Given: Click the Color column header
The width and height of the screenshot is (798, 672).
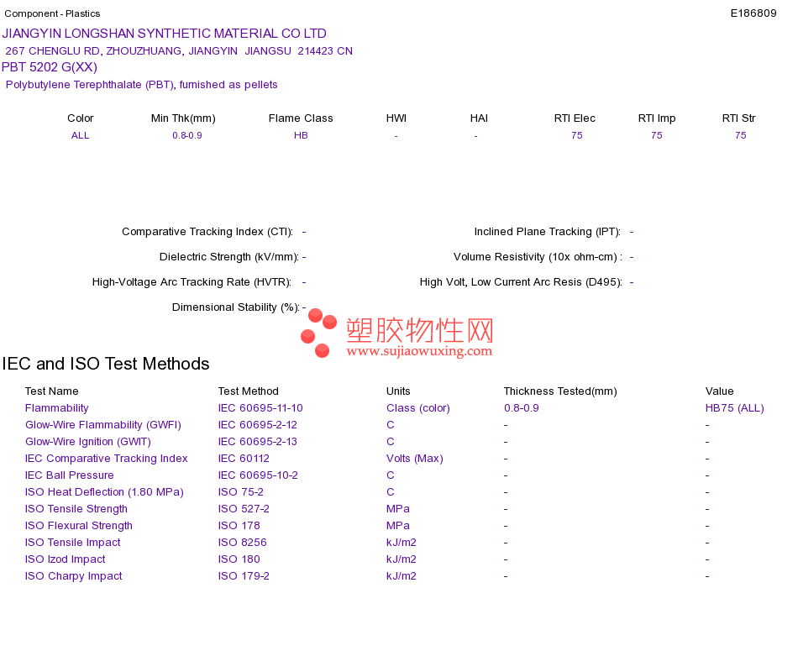Looking at the screenshot, I should tap(81, 118).
